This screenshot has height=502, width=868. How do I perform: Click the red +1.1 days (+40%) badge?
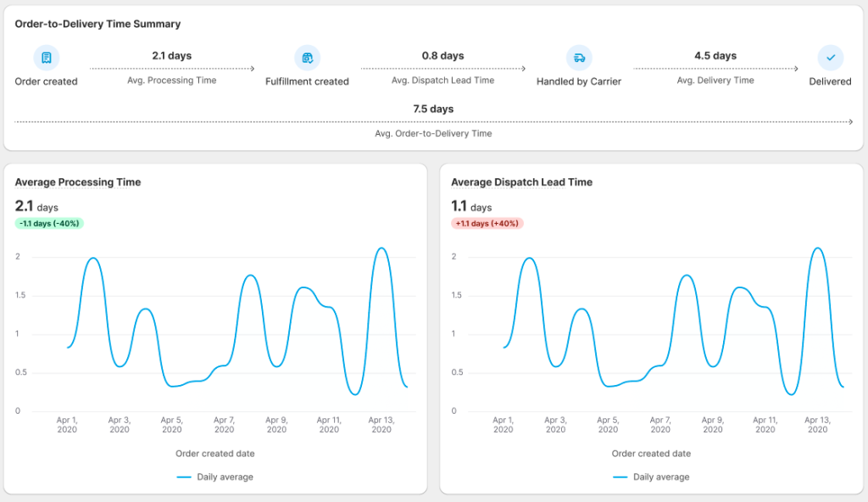[486, 224]
